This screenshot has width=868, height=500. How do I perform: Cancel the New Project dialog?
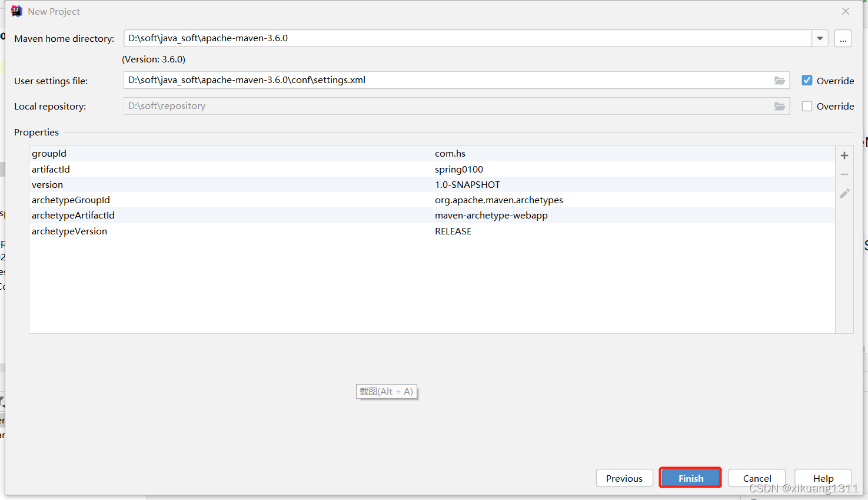[757, 478]
